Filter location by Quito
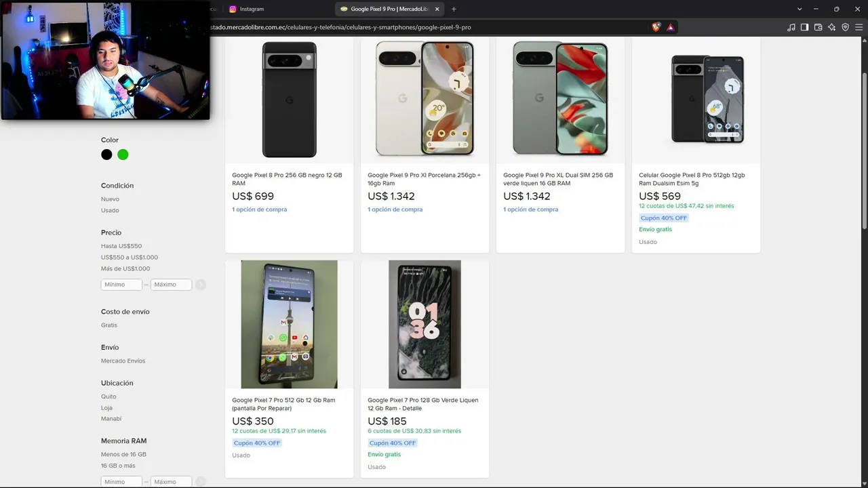The width and height of the screenshot is (868, 488). pyautogui.click(x=108, y=396)
